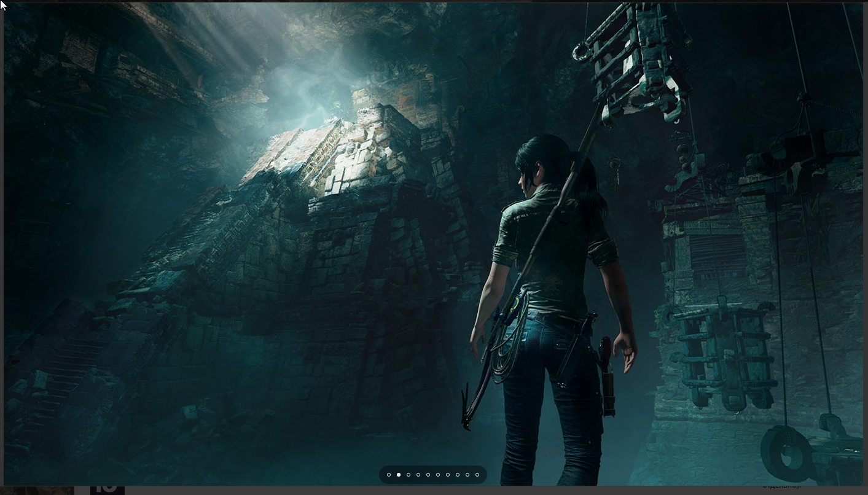Go to the last gallery slide dot
The height and width of the screenshot is (495, 868).
477,475
